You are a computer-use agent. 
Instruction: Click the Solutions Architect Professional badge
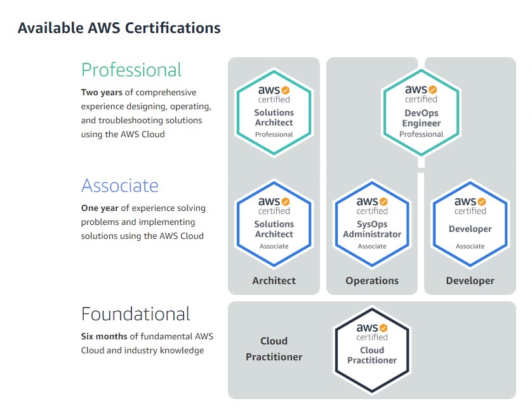coord(274,112)
